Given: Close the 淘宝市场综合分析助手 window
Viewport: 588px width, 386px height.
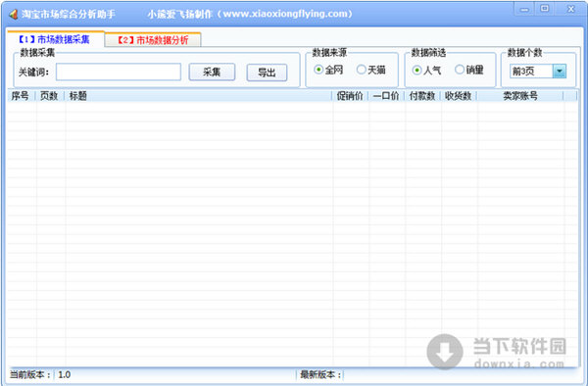Looking at the screenshot, I should [570, 9].
